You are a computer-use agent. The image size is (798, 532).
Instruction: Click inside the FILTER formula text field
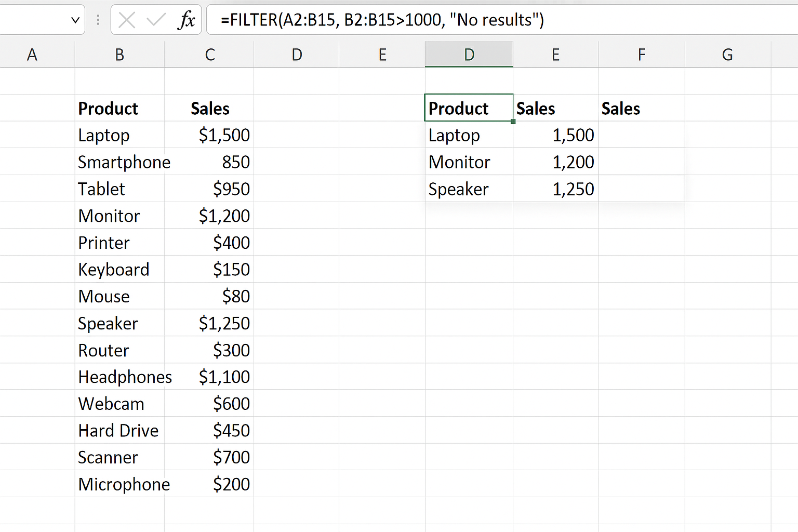click(502, 20)
